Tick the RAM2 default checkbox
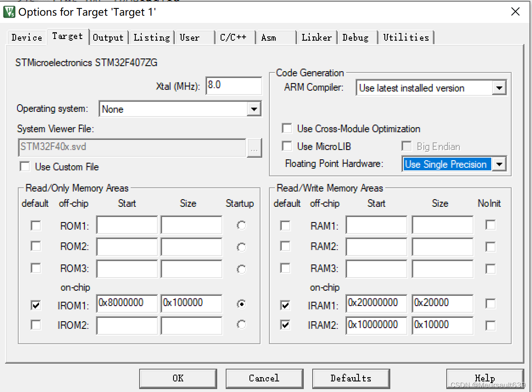 (x=286, y=246)
